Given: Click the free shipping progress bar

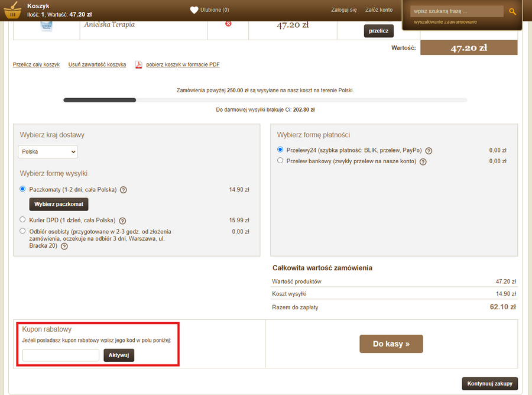Looking at the screenshot, I should coord(265,100).
